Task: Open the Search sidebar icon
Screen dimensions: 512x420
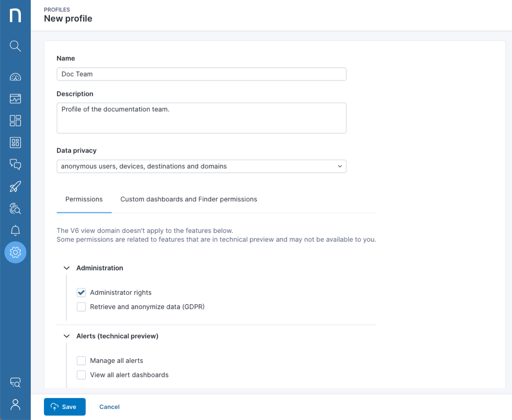Action: coord(15,46)
